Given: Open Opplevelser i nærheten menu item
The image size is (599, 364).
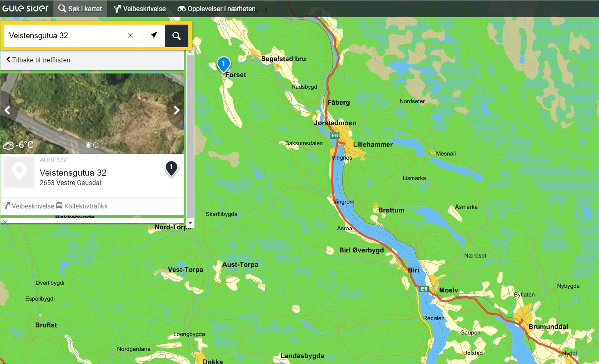Looking at the screenshot, I should [x=217, y=9].
